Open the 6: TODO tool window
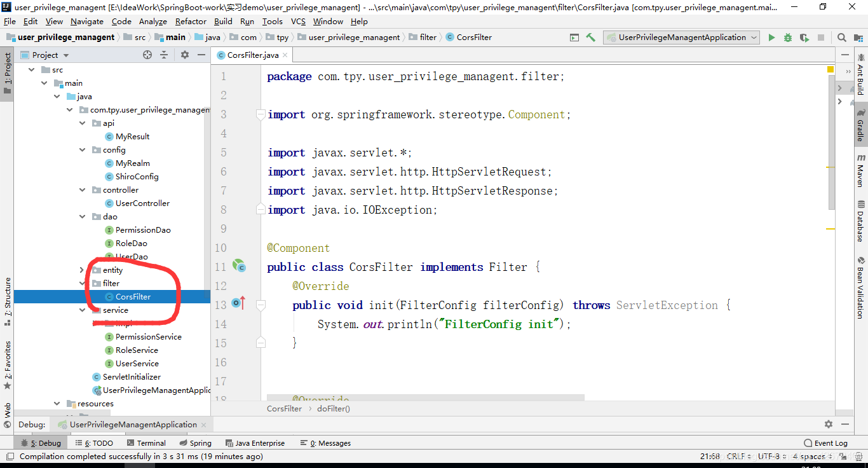The image size is (868, 468). point(94,443)
